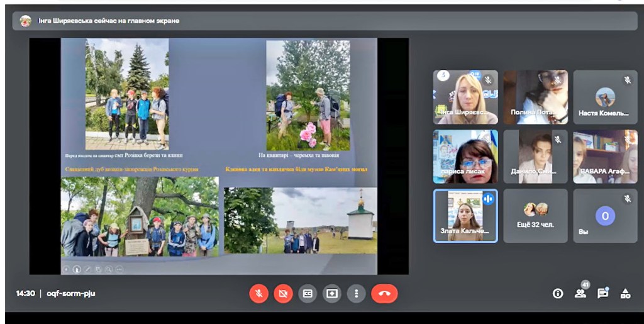Open the three-dot more options menu
The image size is (644, 324).
pos(357,293)
